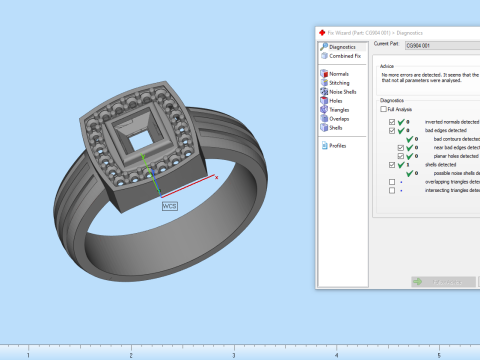Viewport: 480px width, 360px height.
Task: Click the red Fix Wizard title icon
Action: (322, 33)
